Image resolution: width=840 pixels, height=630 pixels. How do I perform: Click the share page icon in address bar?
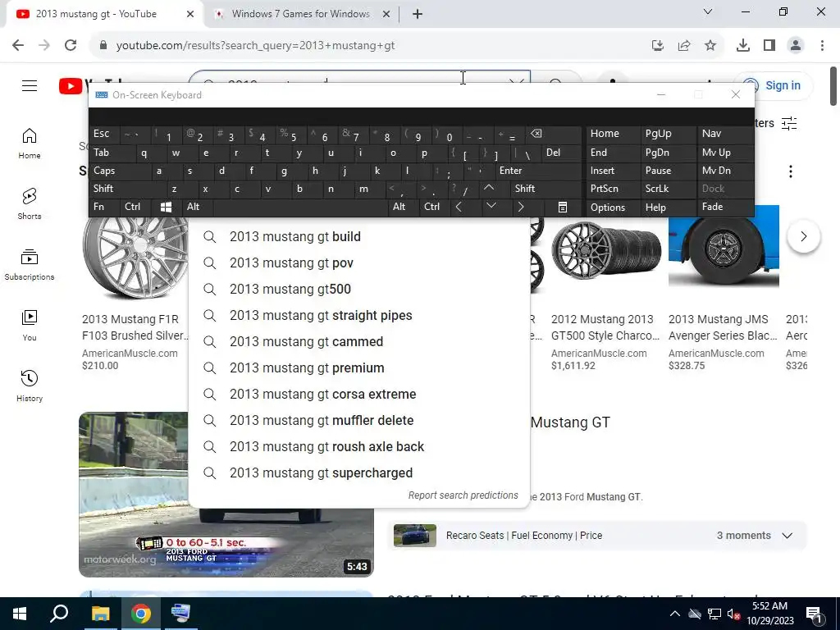(x=684, y=46)
